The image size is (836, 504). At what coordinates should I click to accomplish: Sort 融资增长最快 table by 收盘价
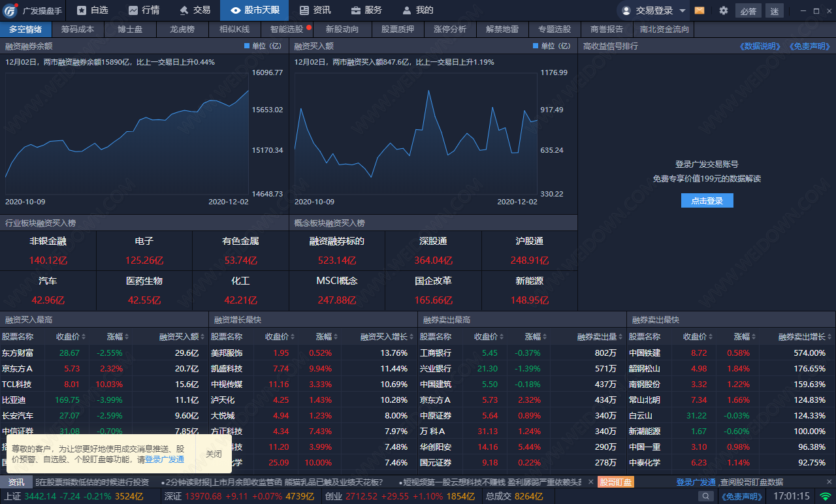point(280,337)
